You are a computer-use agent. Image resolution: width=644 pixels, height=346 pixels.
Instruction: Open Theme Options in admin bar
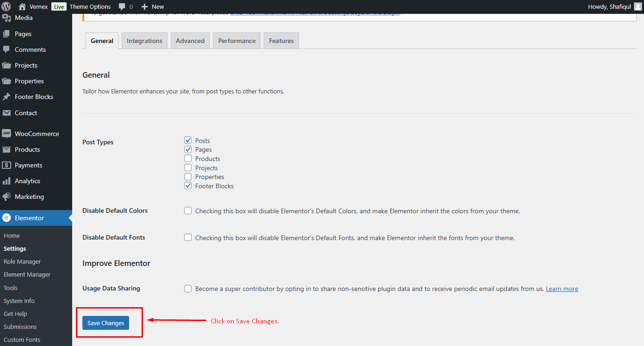[90, 6]
